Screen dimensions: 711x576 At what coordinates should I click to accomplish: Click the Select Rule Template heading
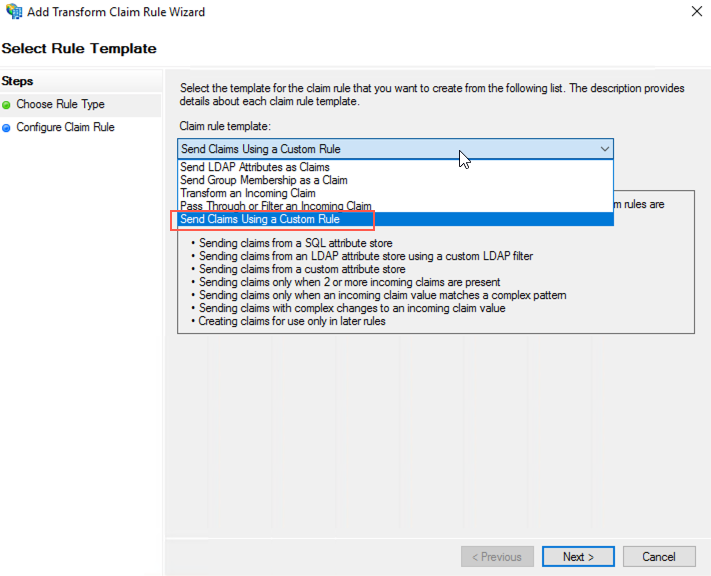(79, 48)
